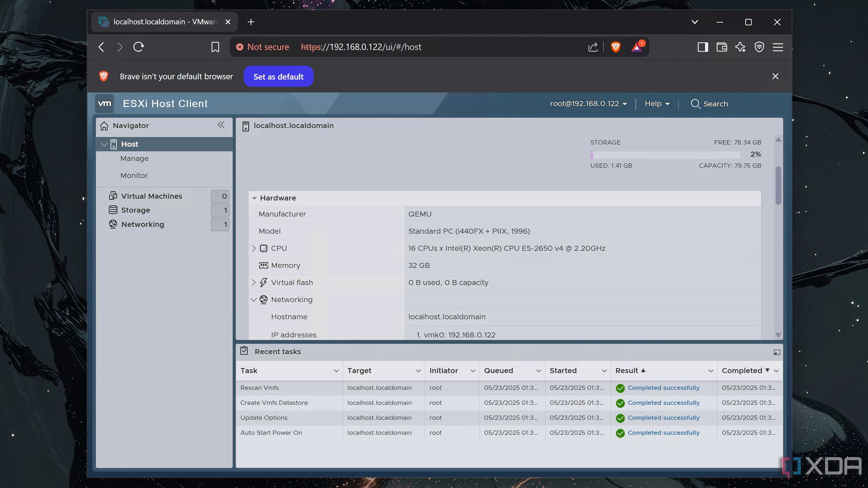This screenshot has width=868, height=488.
Task: Expand the CPU hardware row
Action: 254,248
